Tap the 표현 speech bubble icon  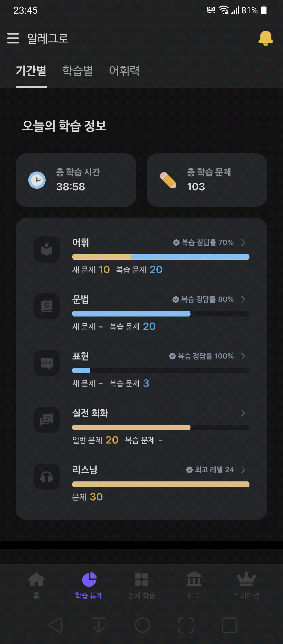(47, 363)
